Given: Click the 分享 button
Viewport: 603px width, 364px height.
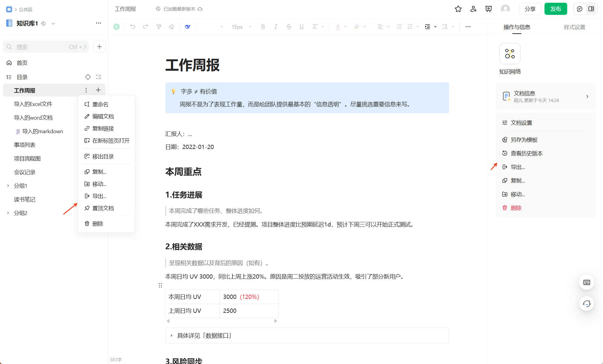Looking at the screenshot, I should (530, 9).
